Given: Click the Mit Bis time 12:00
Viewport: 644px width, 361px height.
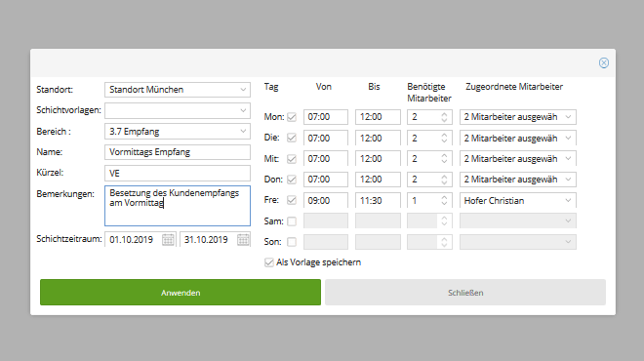Looking at the screenshot, I should click(378, 158).
